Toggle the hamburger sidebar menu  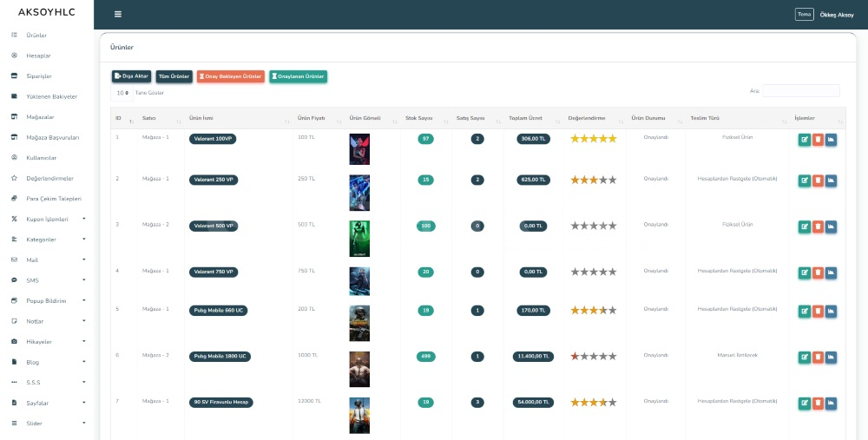coord(118,14)
